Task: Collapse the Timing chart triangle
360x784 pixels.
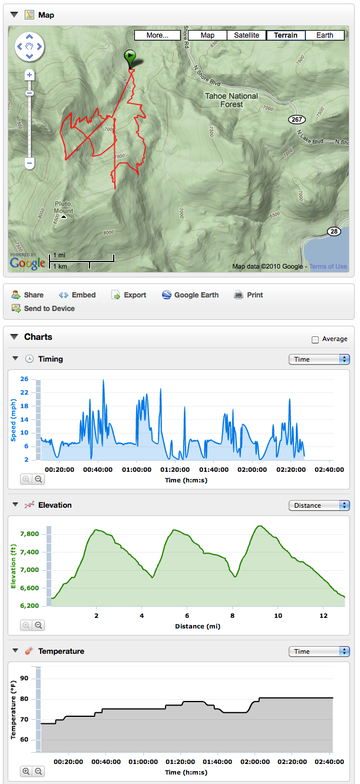Action: 15,358
